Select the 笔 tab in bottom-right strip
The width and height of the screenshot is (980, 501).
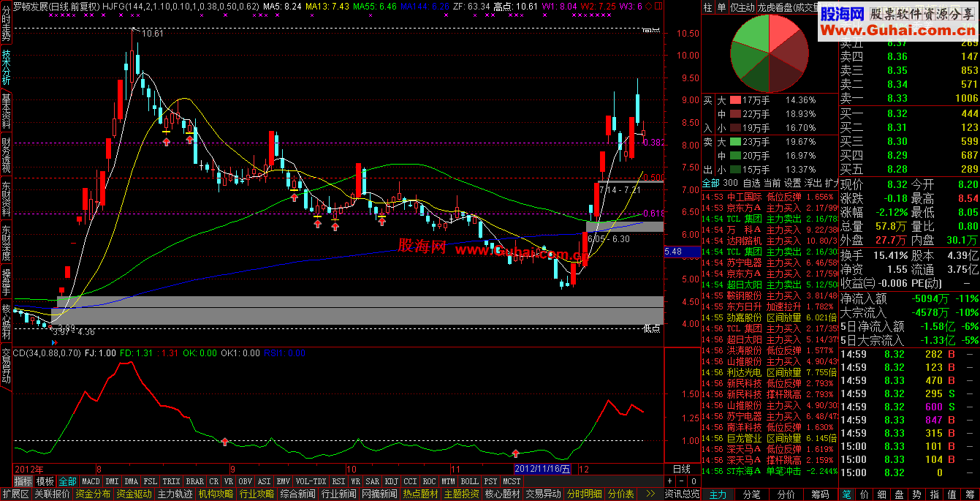(847, 494)
